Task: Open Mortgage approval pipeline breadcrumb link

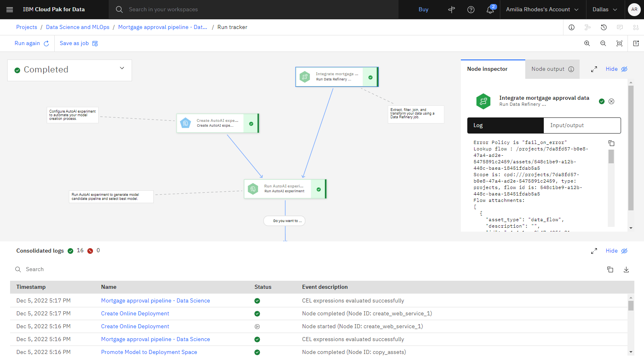Action: [x=163, y=27]
